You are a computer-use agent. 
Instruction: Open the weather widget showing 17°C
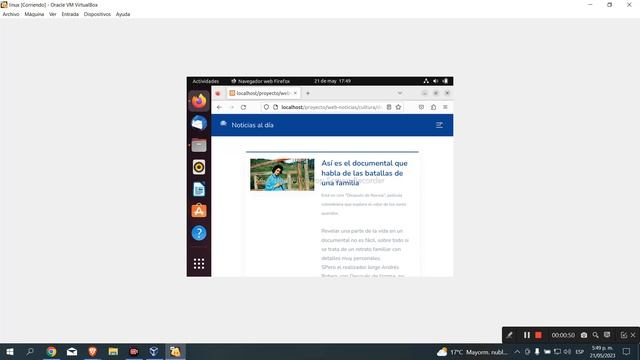(472, 352)
